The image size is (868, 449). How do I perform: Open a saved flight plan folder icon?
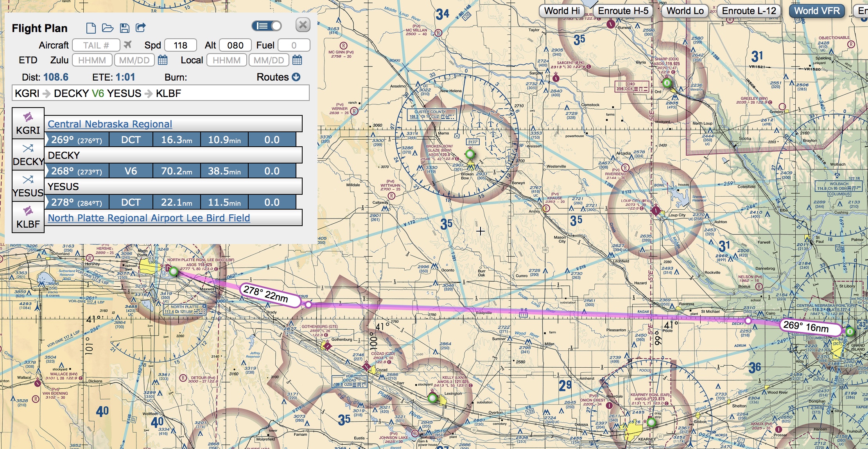108,28
